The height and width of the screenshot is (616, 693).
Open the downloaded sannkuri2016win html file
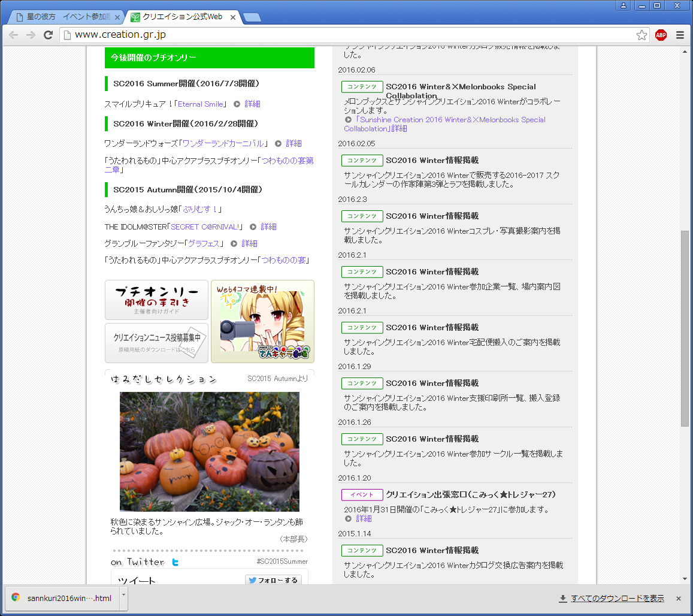63,598
